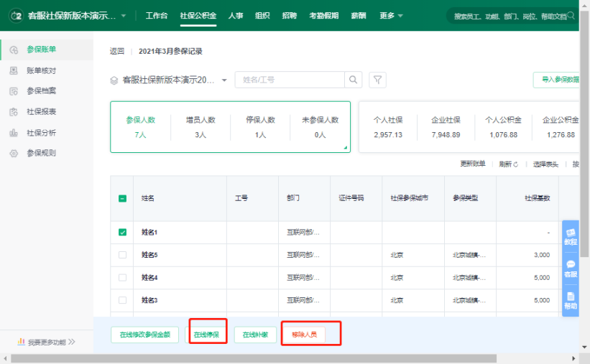
Task: Select the 参保人数 7人 statistic
Action: coord(140,127)
